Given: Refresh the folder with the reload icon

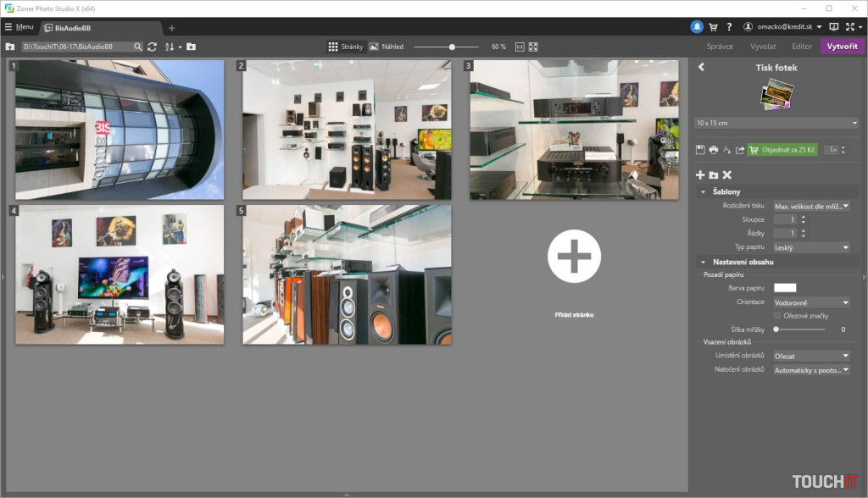Looking at the screenshot, I should (x=152, y=47).
